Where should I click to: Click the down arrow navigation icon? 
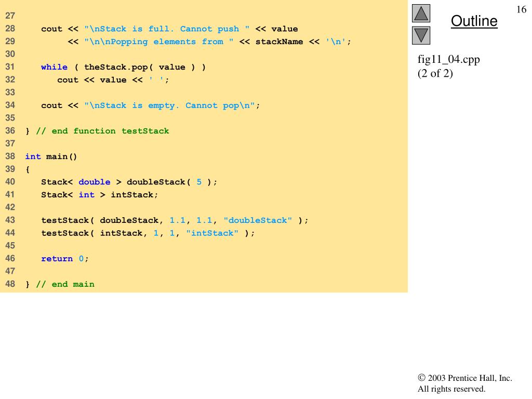coord(421,35)
